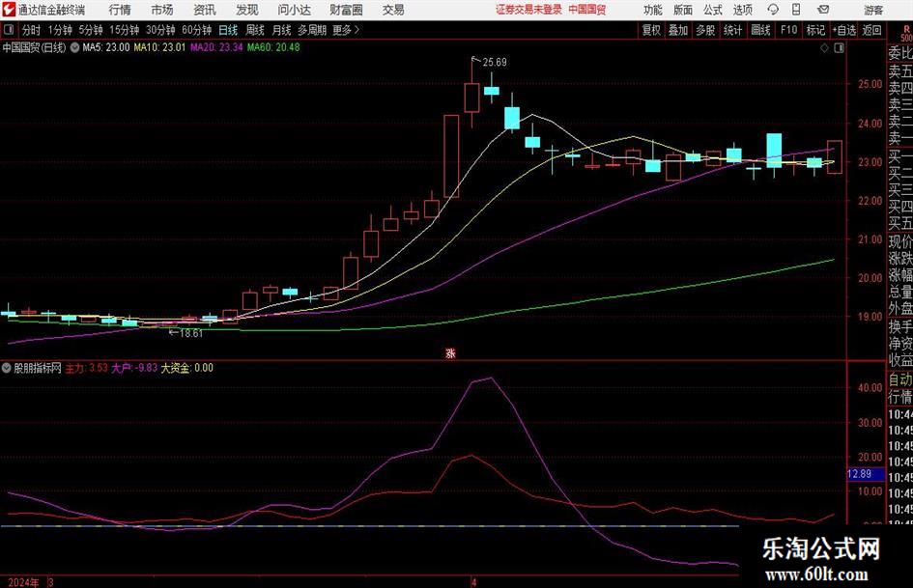Switch to 1分钟 period
Viewport: 913px width, 588px height.
(59, 30)
